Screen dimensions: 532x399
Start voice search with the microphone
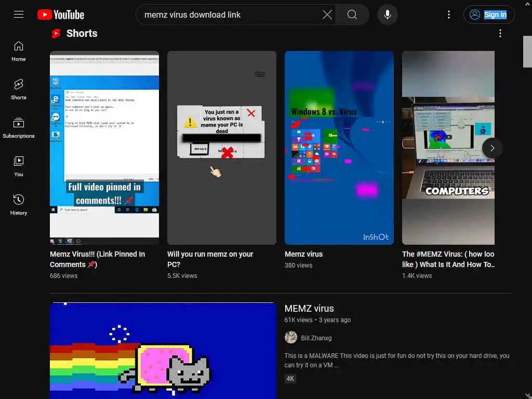point(387,15)
